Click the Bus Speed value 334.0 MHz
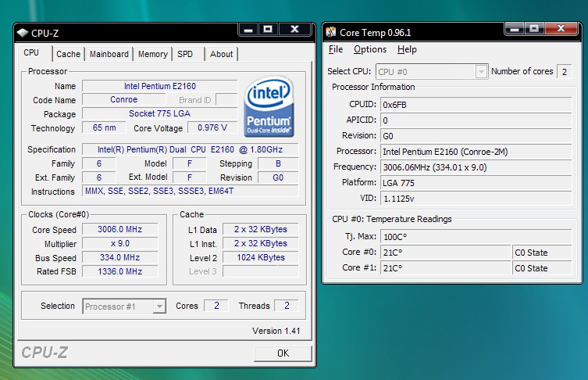588x380 pixels. click(x=120, y=257)
